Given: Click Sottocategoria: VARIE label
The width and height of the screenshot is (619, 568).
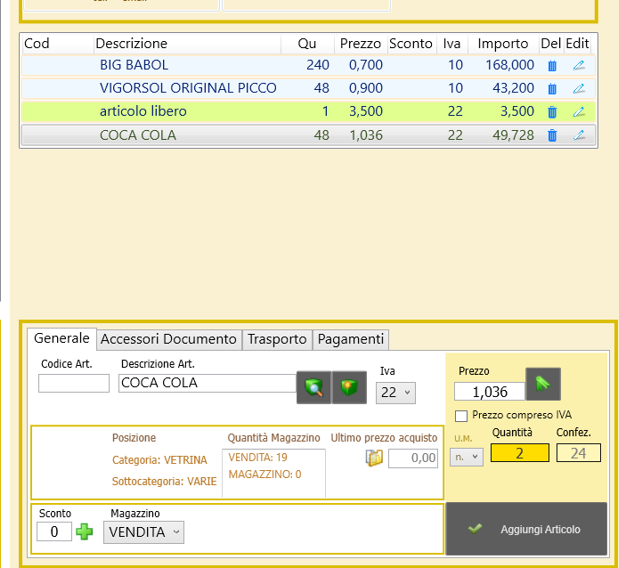Looking at the screenshot, I should (x=164, y=482).
